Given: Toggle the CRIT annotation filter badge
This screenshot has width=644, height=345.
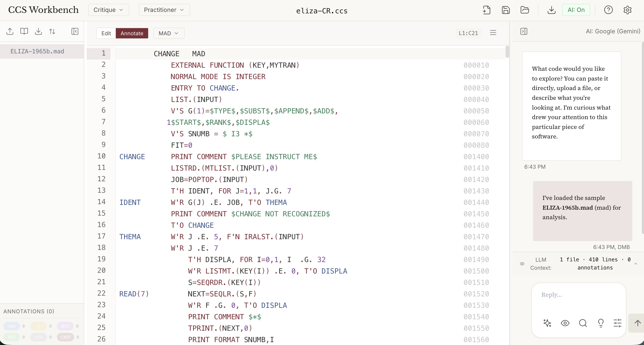Looking at the screenshot, I should pos(65,337).
